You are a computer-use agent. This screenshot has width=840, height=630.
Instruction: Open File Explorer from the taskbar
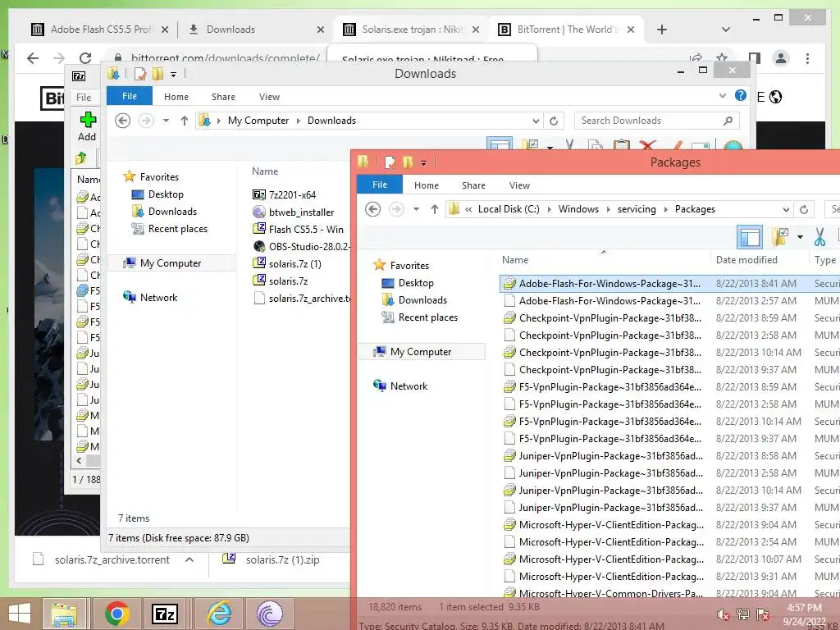[x=64, y=614]
